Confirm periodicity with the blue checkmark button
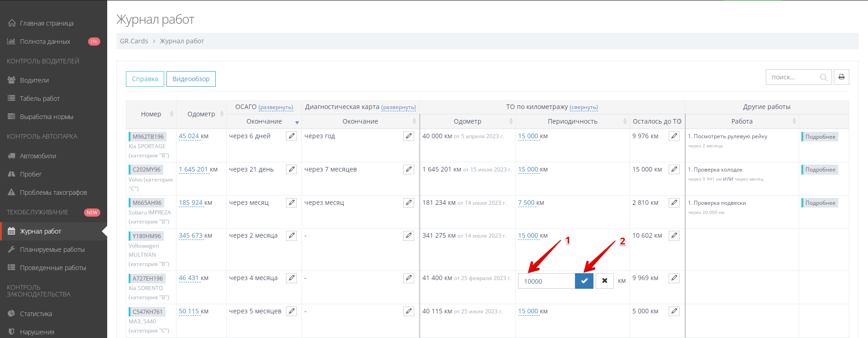868x338 pixels. [584, 281]
